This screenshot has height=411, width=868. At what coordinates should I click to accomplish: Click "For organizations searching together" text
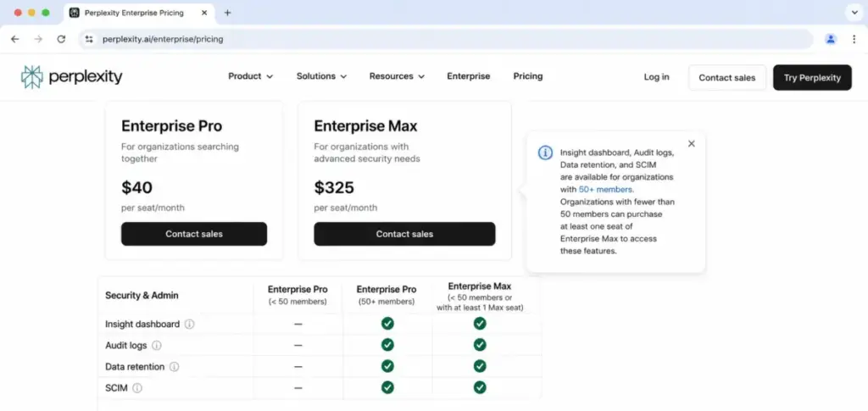[180, 153]
